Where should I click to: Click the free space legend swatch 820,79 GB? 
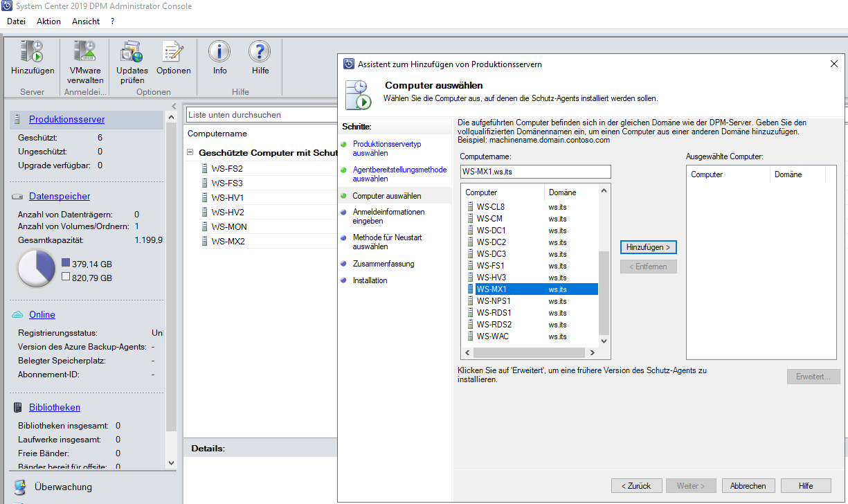pos(65,277)
